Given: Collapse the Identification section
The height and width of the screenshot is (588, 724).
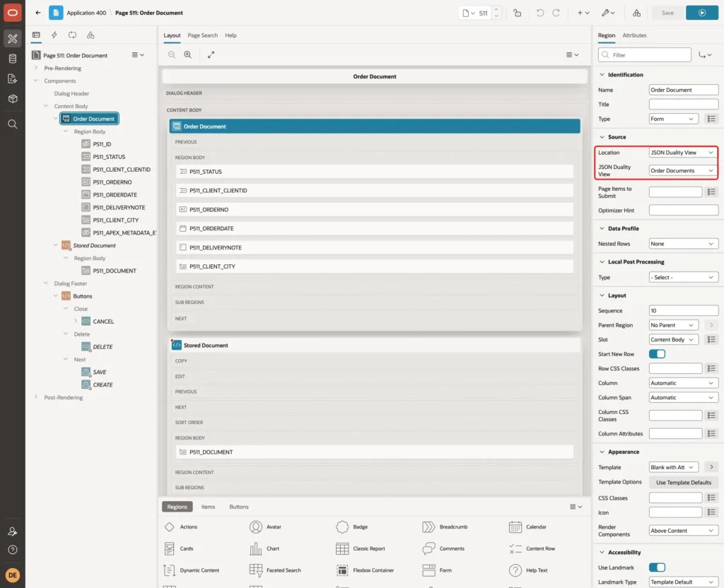Looking at the screenshot, I should point(602,74).
